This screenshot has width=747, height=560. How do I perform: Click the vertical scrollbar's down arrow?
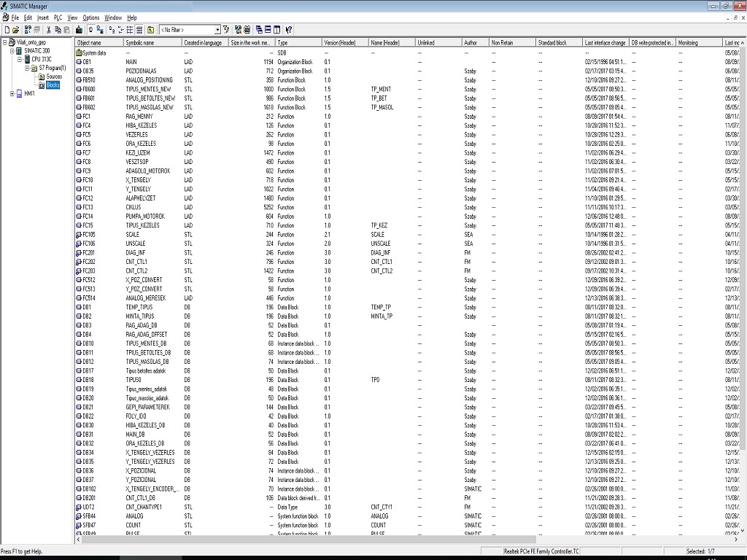pyautogui.click(x=743, y=530)
